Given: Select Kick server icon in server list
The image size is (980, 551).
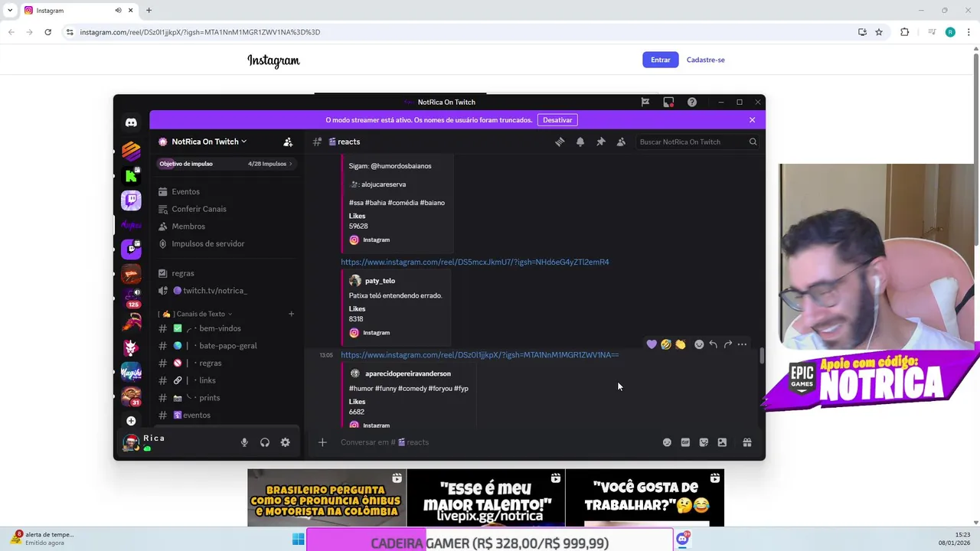Looking at the screenshot, I should point(131,176).
